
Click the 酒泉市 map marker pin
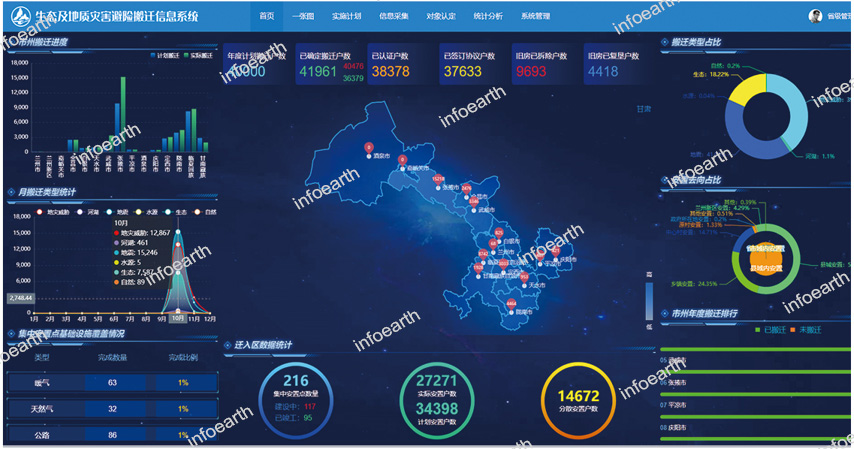point(369,148)
